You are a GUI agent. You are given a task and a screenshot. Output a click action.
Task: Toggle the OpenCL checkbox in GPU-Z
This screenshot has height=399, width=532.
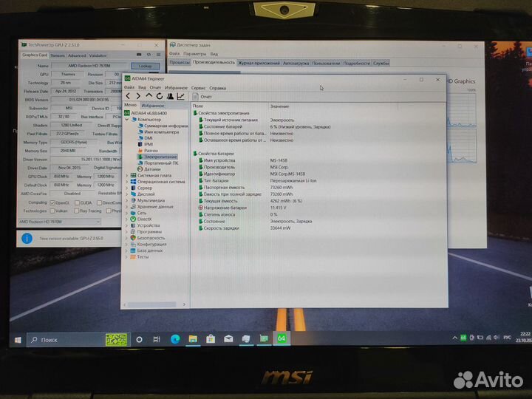[52, 202]
